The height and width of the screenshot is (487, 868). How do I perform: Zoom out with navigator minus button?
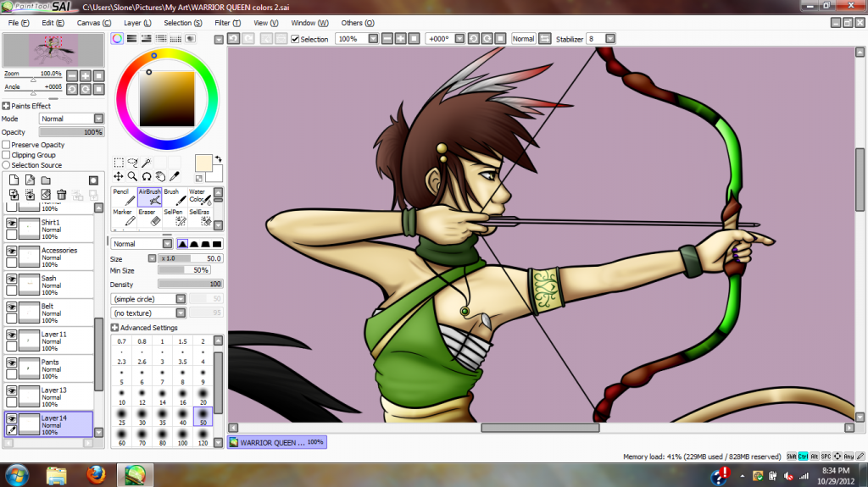pos(72,76)
